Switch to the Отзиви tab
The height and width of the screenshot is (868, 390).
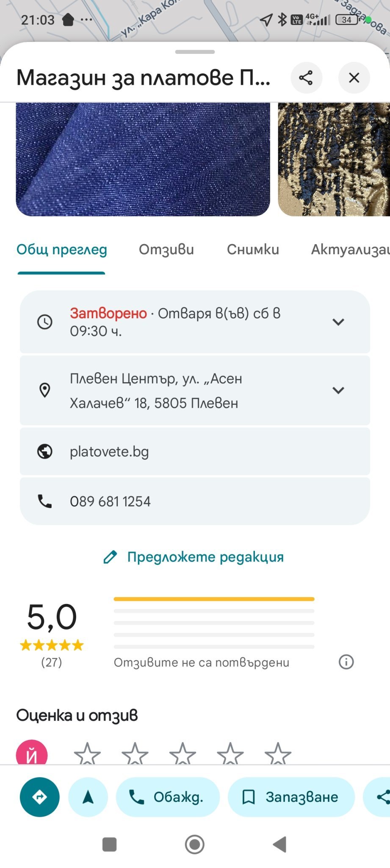point(166,250)
